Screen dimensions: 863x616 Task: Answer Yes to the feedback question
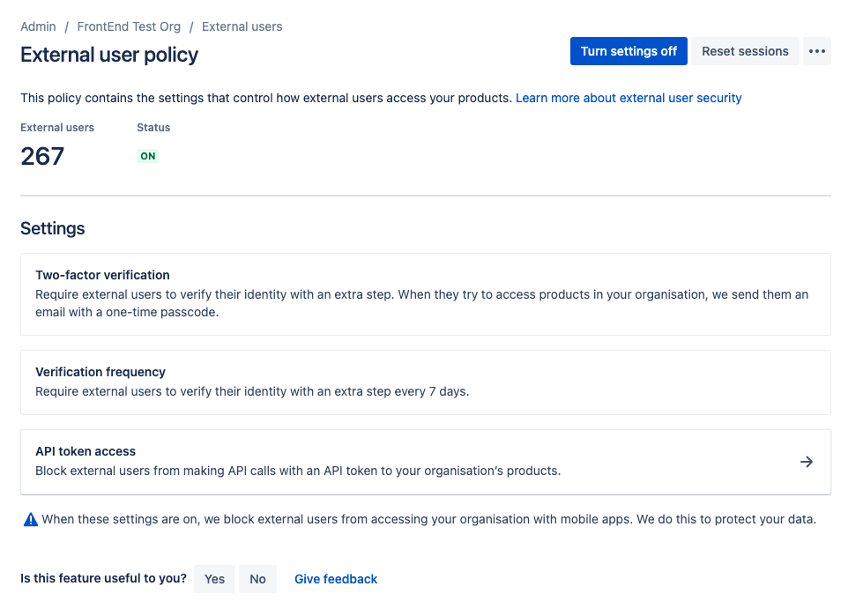point(214,579)
